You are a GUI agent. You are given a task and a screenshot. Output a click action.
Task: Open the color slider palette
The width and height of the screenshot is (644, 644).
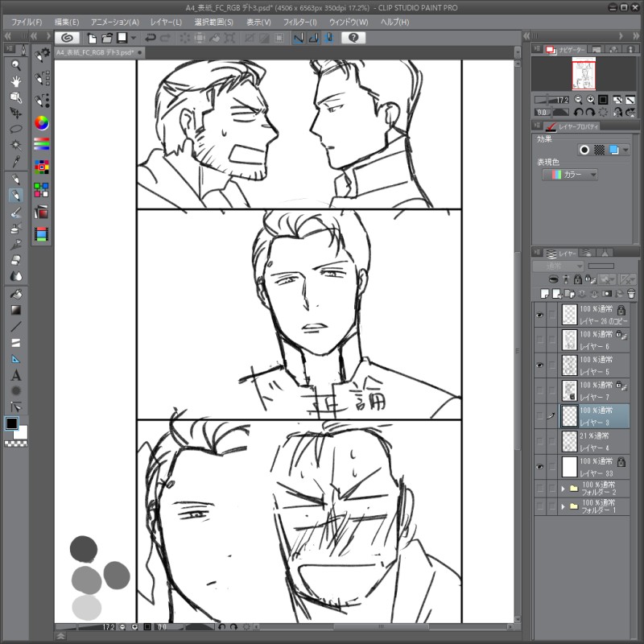pyautogui.click(x=41, y=144)
